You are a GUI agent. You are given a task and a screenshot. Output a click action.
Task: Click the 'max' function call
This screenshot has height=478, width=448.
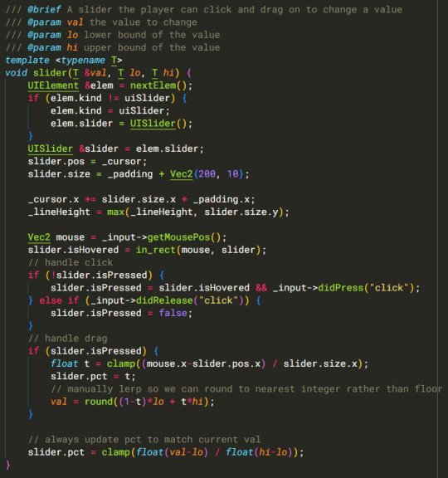coord(116,212)
